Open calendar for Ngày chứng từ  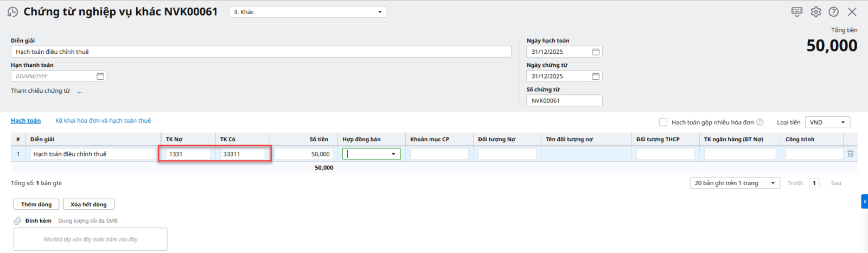point(595,77)
